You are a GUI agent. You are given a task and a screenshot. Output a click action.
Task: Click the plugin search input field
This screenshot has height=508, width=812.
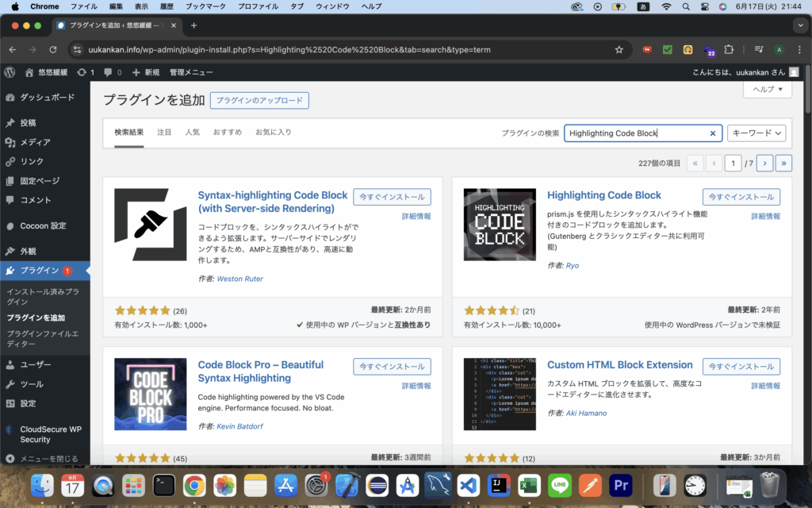click(x=634, y=133)
